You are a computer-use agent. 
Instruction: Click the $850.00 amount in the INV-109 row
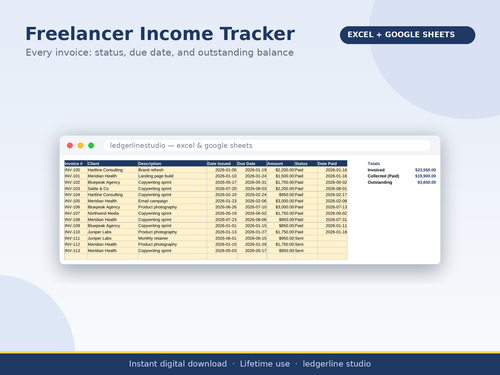click(280, 226)
